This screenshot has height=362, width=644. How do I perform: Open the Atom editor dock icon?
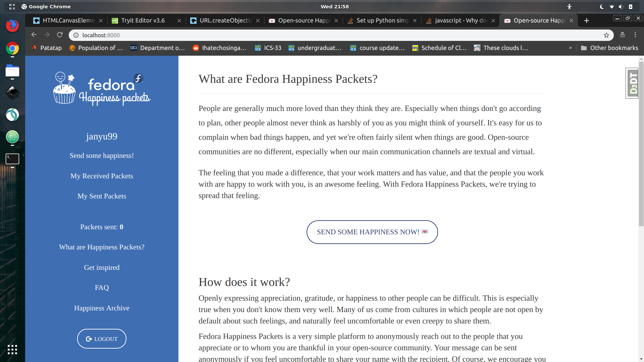coord(12,137)
